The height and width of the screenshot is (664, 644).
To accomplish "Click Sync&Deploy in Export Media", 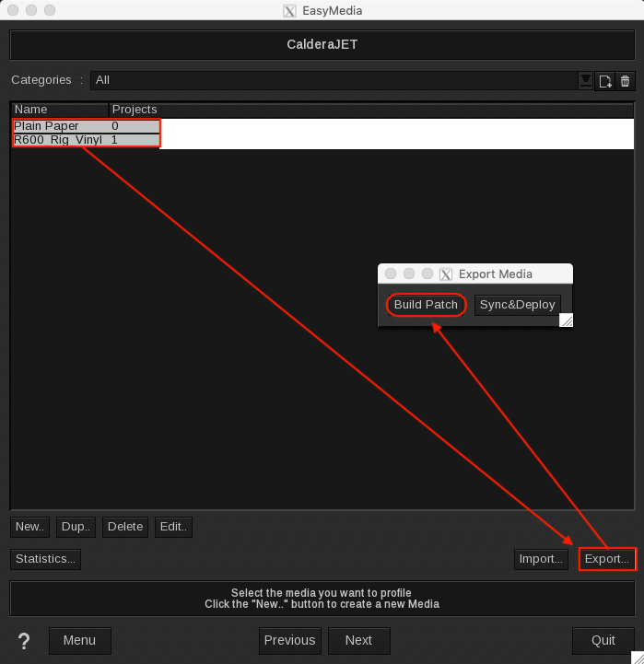I will [x=517, y=305].
